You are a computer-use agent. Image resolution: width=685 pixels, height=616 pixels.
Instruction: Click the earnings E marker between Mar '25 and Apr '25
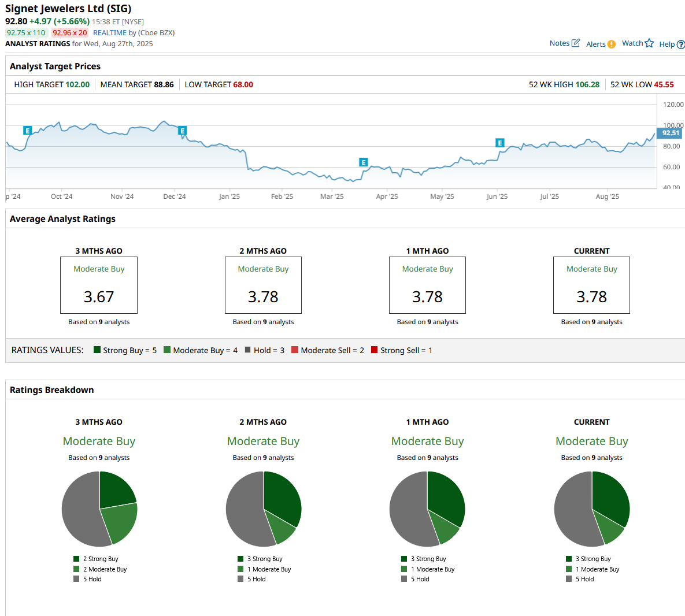(x=363, y=162)
